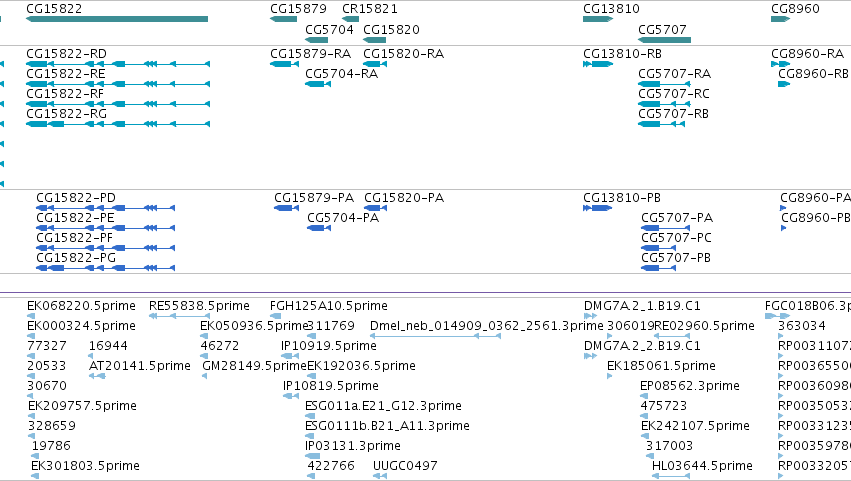
Task: Click the CG15879 gene arrow
Action: 283,19
